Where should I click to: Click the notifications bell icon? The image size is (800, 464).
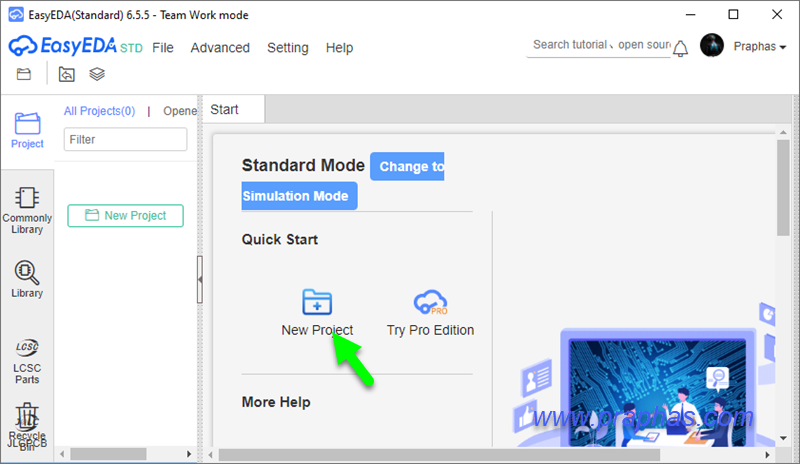680,48
